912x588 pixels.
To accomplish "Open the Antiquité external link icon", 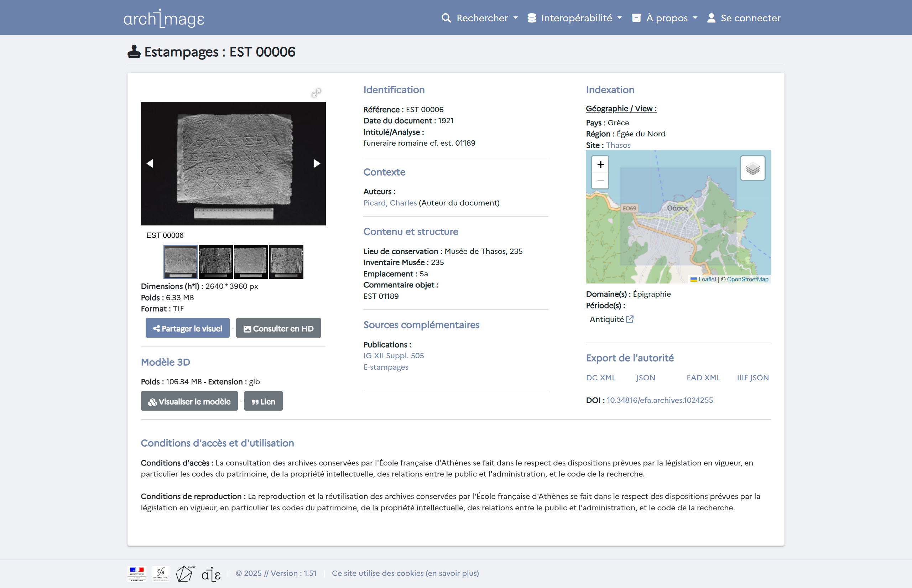I will (x=630, y=319).
